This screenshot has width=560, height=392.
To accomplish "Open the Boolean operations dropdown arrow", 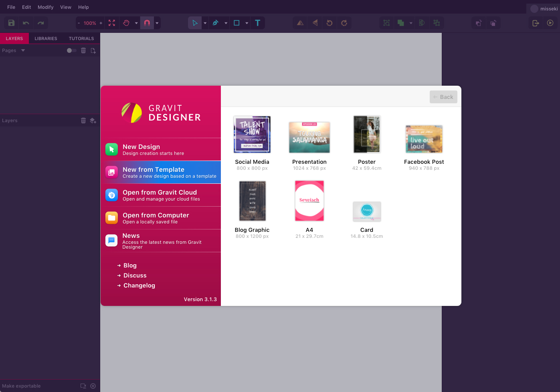I will point(411,23).
